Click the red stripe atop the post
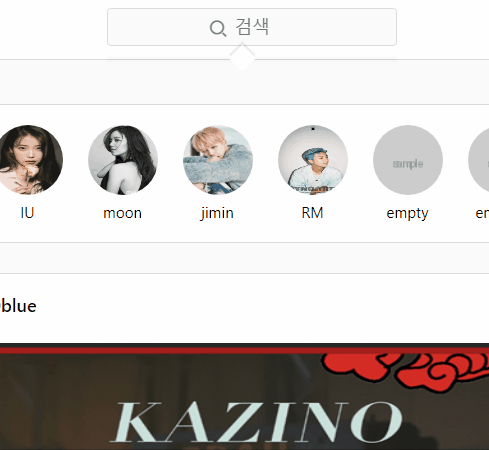The width and height of the screenshot is (489, 450). pos(244,350)
